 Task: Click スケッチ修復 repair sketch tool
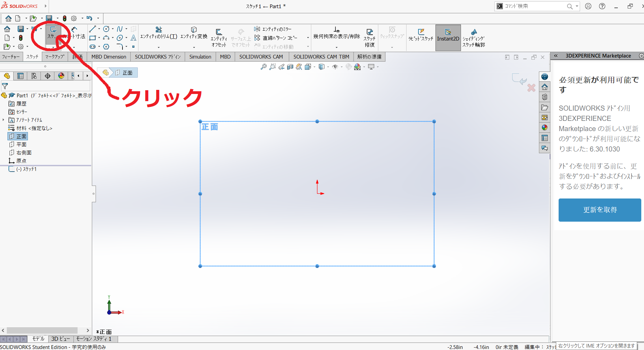click(x=369, y=38)
